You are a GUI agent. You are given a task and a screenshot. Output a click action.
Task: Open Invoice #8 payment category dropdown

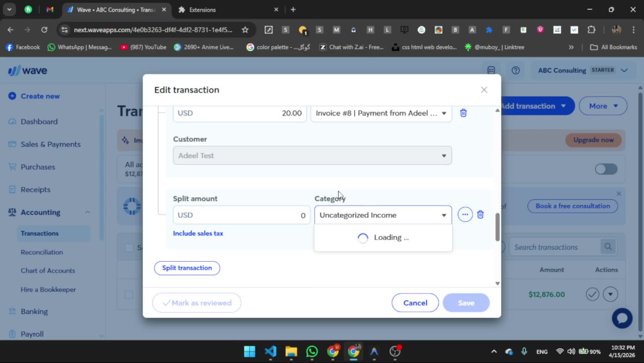pos(381,113)
